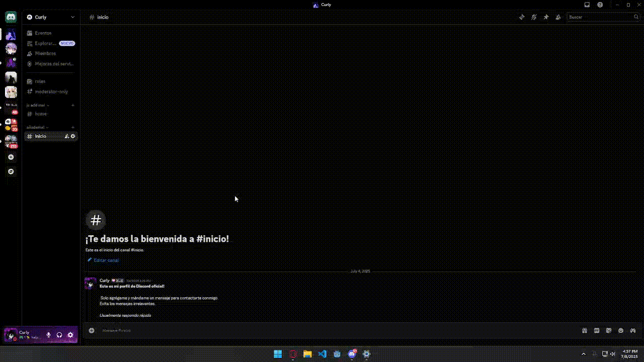This screenshot has width=644, height=362.
Task: Click Curly's username in the message
Action: click(x=104, y=281)
